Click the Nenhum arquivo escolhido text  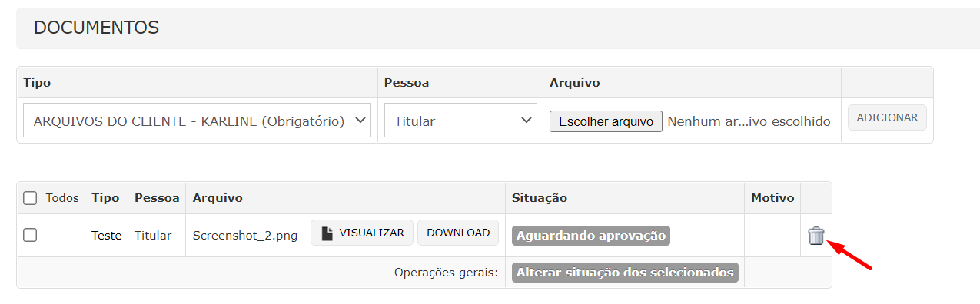(x=749, y=121)
